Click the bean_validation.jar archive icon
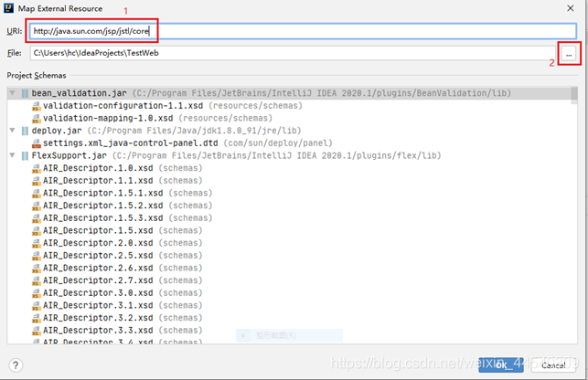The height and width of the screenshot is (380, 588). pos(25,93)
